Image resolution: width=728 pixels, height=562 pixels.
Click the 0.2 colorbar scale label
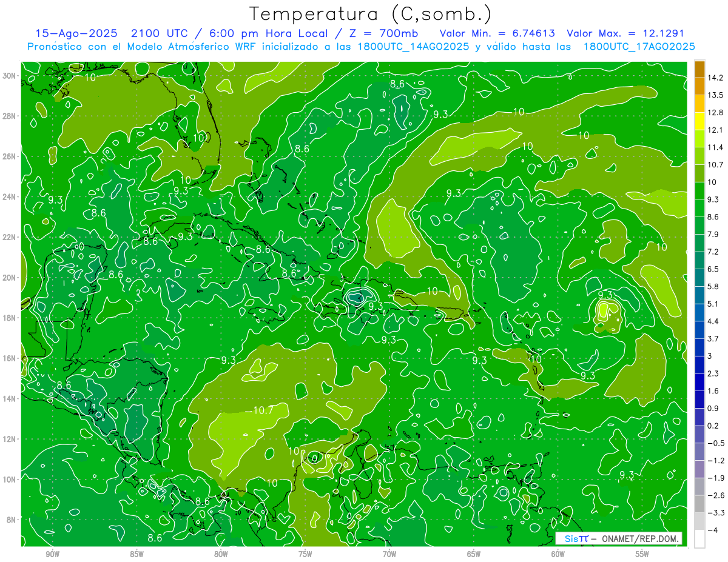pos(713,426)
